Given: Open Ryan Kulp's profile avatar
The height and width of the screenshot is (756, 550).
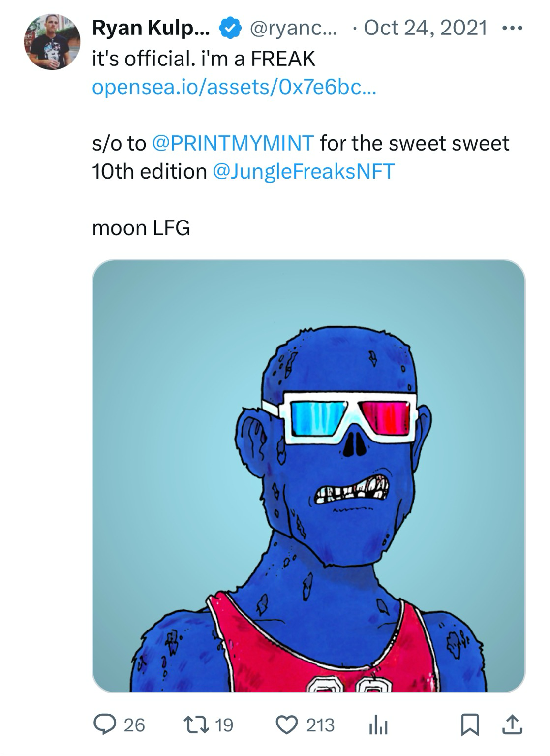Looking at the screenshot, I should coord(52,42).
